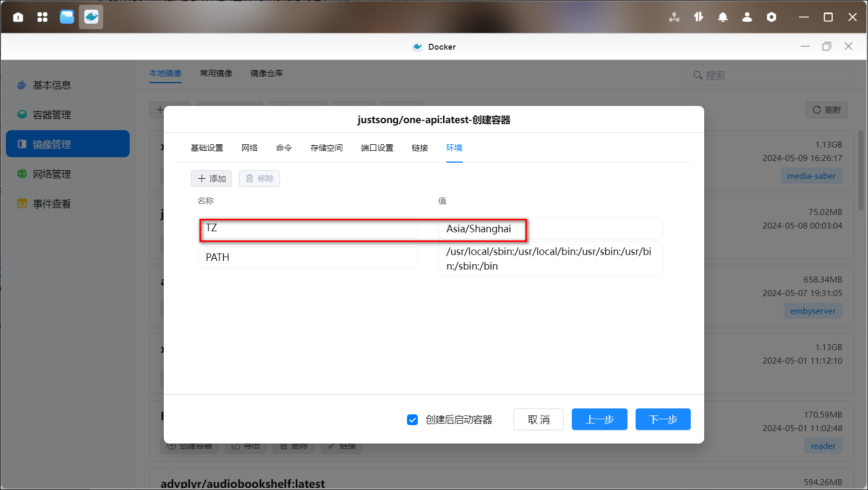Viewport: 868px width, 490px height.
Task: Click the 添加 button to add variable
Action: 211,179
